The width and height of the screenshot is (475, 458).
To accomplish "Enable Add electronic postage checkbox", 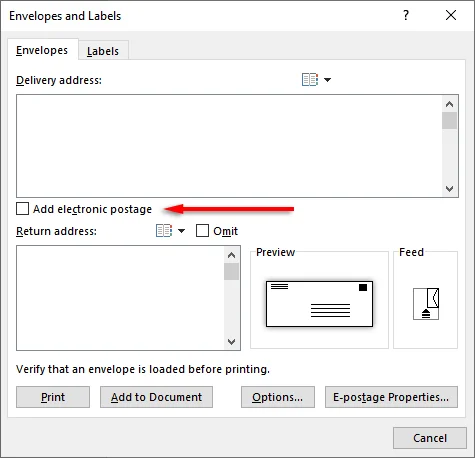I will (22, 209).
